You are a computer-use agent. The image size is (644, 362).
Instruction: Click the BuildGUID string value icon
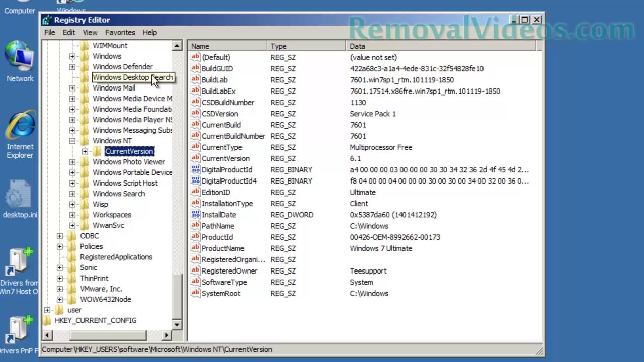click(x=195, y=68)
